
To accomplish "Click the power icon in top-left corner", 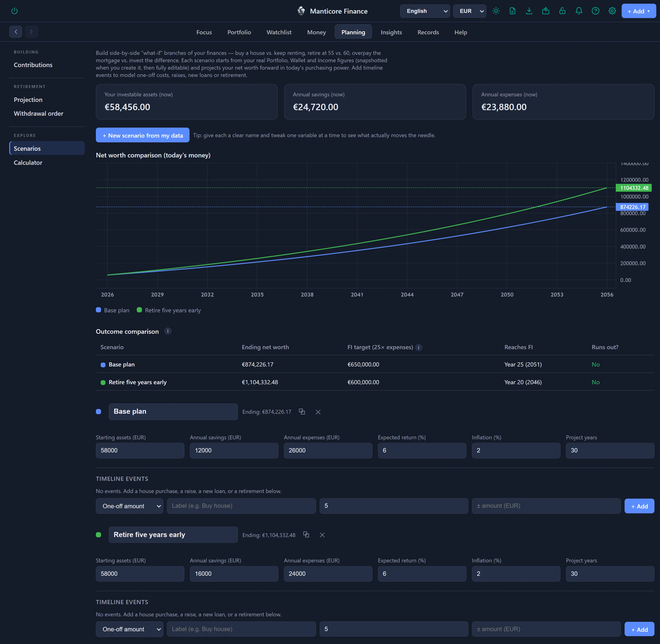I will (x=14, y=11).
